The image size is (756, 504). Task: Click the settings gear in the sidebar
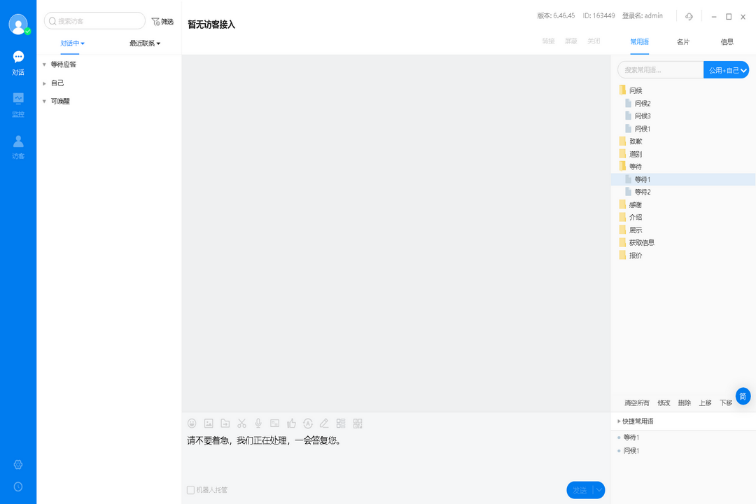tap(18, 465)
